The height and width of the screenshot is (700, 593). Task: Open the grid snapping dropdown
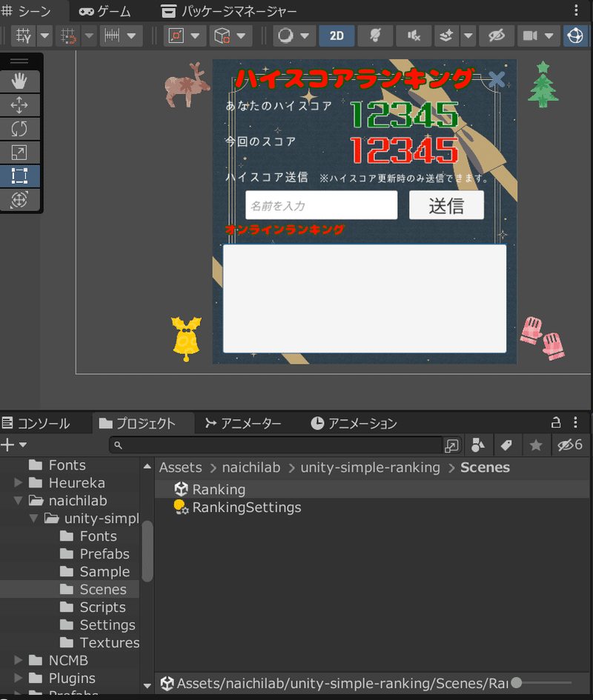pos(87,35)
